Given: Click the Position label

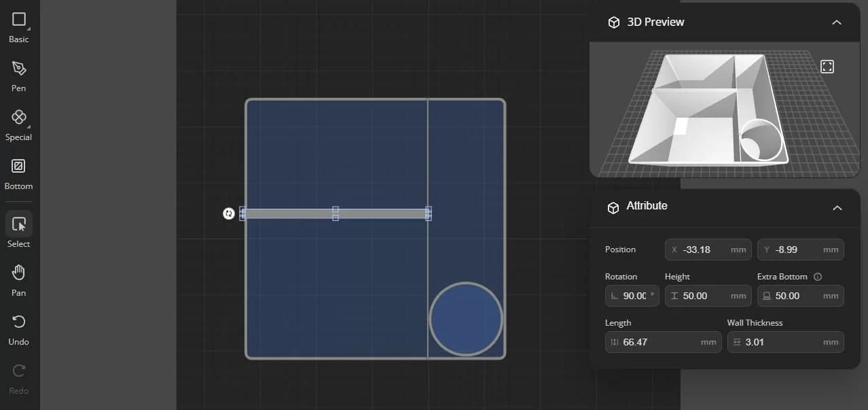Looking at the screenshot, I should tap(620, 250).
